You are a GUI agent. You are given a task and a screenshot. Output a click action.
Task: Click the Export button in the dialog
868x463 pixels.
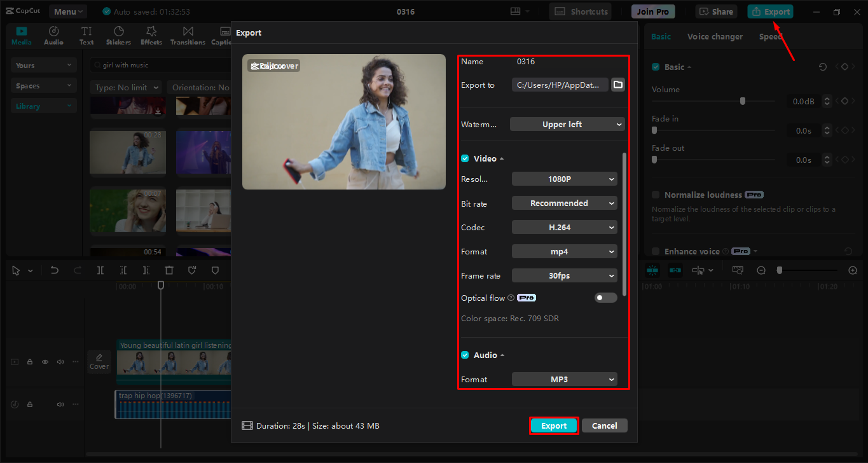(553, 425)
